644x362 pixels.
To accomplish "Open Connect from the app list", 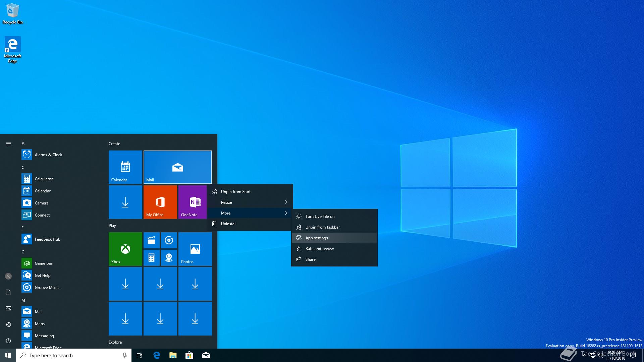I will (x=60, y=215).
